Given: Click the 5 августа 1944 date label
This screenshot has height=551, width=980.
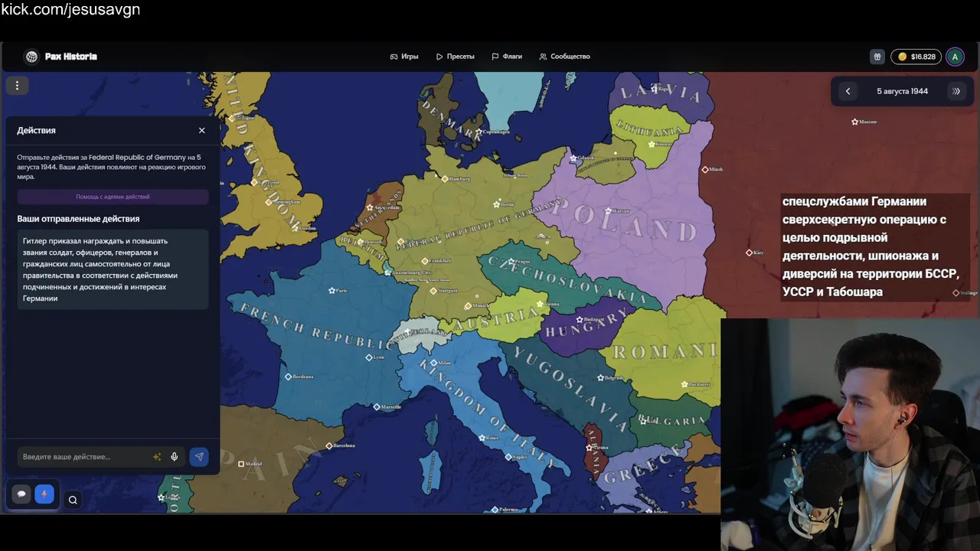Looking at the screenshot, I should 902,91.
